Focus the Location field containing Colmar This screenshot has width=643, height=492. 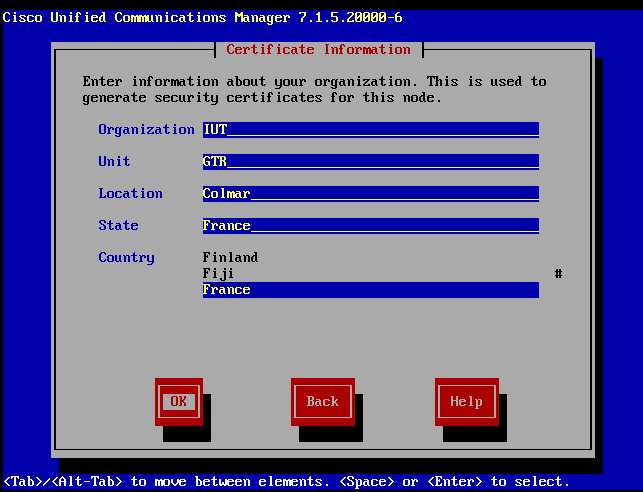(371, 194)
